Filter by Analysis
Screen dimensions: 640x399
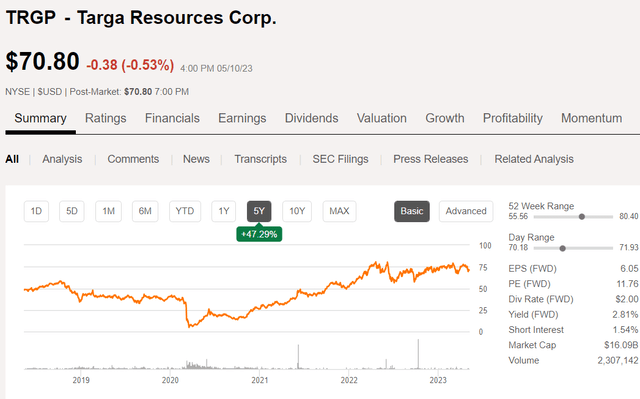[62, 159]
